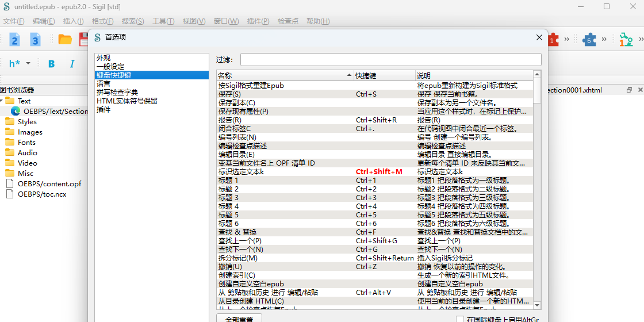Toggle bold with the B icon
644x322 pixels.
pyautogui.click(x=51, y=64)
